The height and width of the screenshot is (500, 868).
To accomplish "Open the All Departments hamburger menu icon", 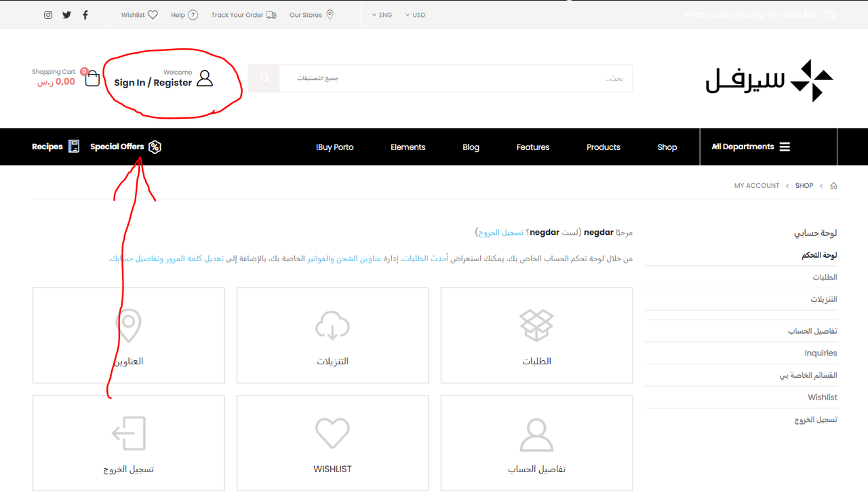I will tap(785, 147).
